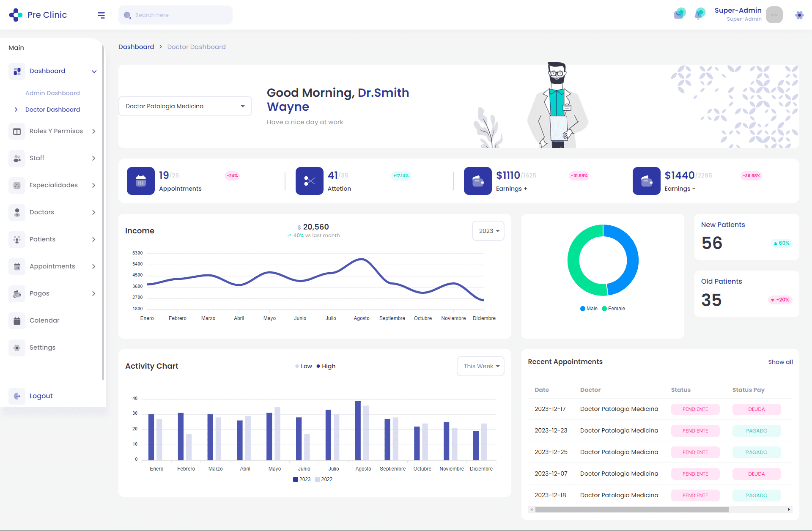The width and height of the screenshot is (812, 531).
Task: Open the This Week dropdown on Activity Chart
Action: point(480,366)
